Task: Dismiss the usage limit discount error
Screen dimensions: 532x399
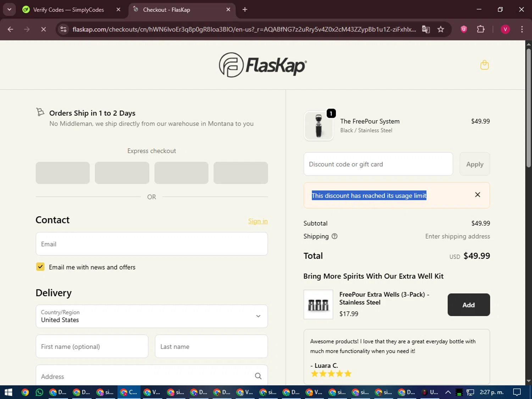Action: [x=478, y=195]
